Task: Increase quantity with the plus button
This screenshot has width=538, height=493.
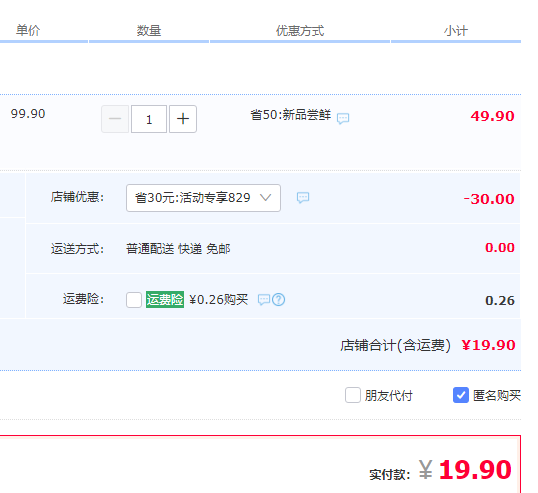Action: point(183,119)
